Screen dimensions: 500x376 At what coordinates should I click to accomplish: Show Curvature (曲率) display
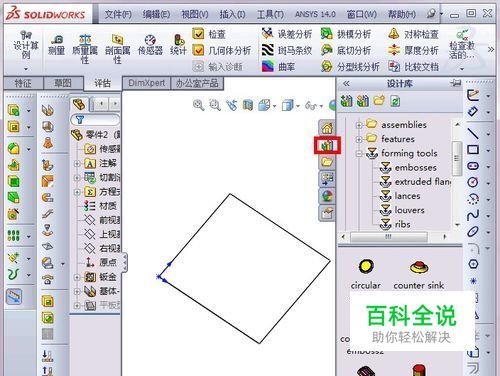[278, 67]
